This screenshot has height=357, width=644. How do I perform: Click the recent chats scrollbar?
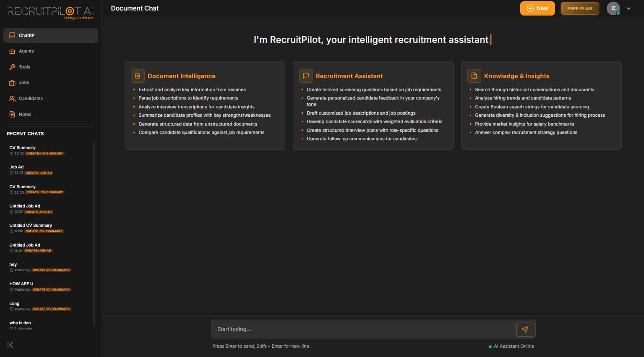coord(94,234)
